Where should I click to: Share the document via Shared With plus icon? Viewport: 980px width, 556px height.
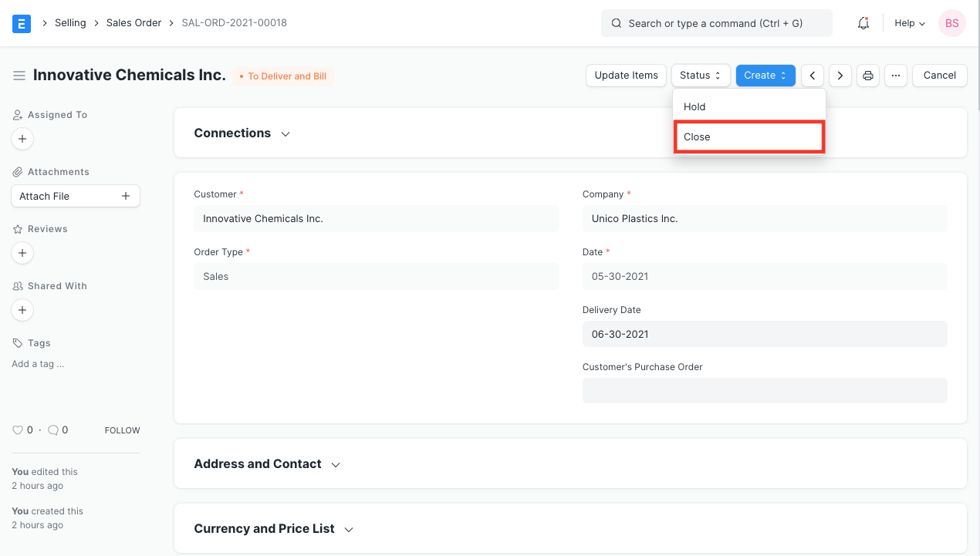tap(22, 310)
